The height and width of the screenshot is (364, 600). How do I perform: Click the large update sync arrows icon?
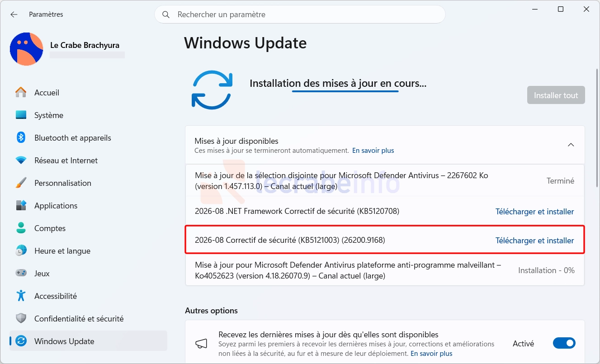[212, 90]
